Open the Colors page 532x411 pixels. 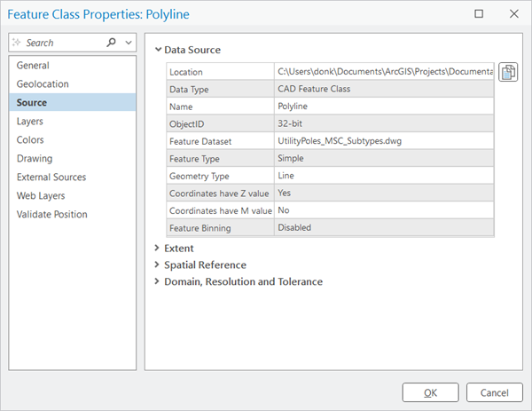(x=30, y=140)
